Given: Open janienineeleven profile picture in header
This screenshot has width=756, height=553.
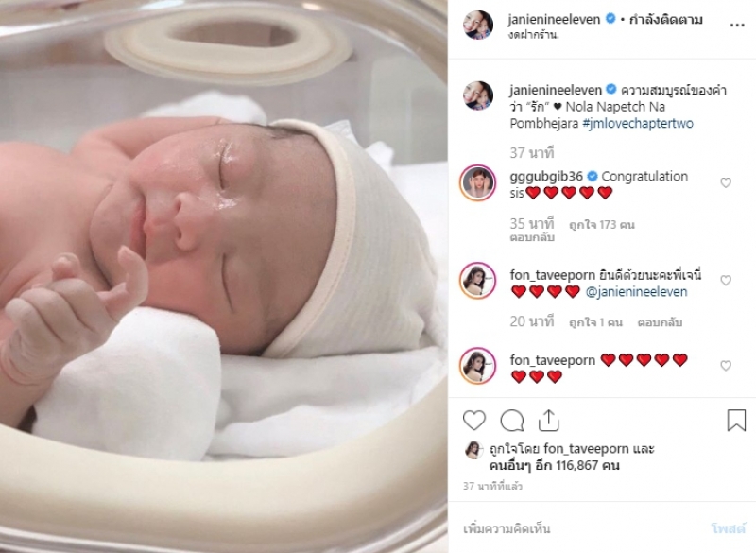Looking at the screenshot, I should point(478,25).
